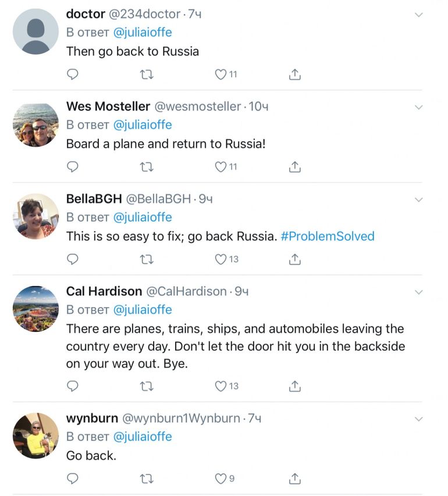This screenshot has width=448, height=496.
Task: Retweet Wes Mosteller's tweet
Action: click(147, 167)
